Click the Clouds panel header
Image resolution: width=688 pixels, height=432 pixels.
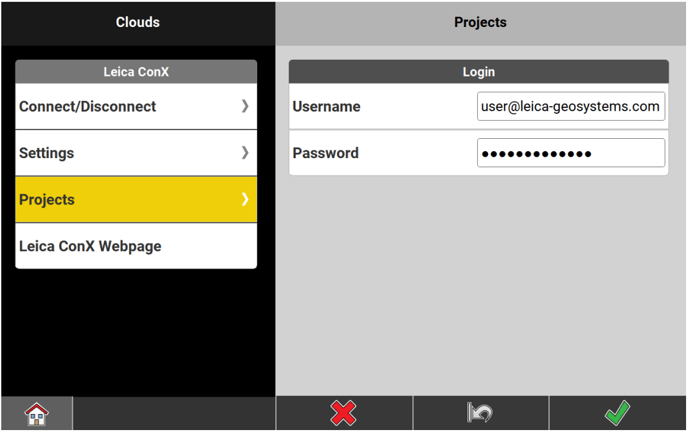[x=138, y=22]
